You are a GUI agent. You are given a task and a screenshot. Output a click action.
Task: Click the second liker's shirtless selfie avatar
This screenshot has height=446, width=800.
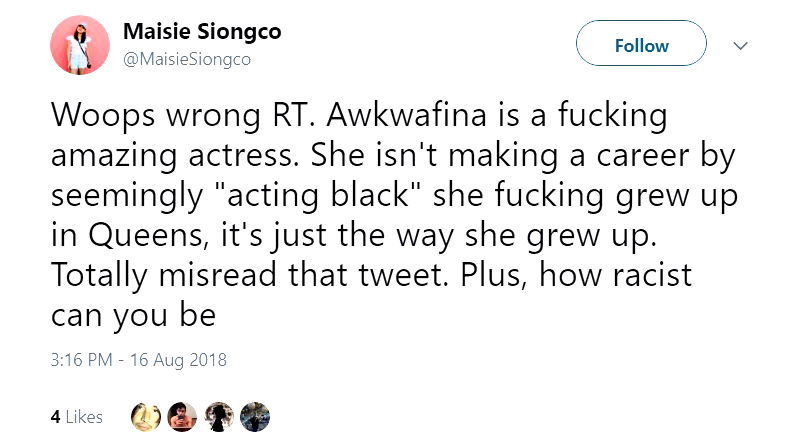click(x=182, y=416)
